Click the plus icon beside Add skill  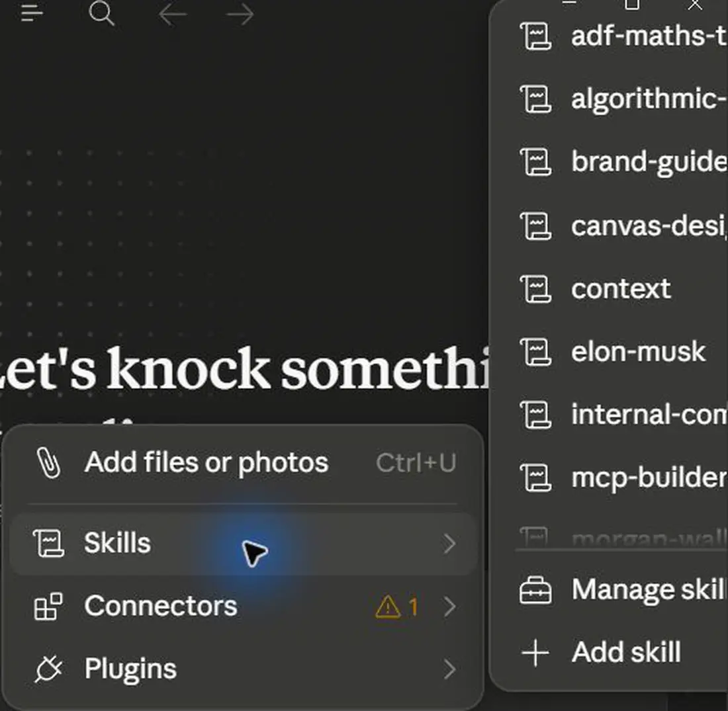[x=535, y=653]
